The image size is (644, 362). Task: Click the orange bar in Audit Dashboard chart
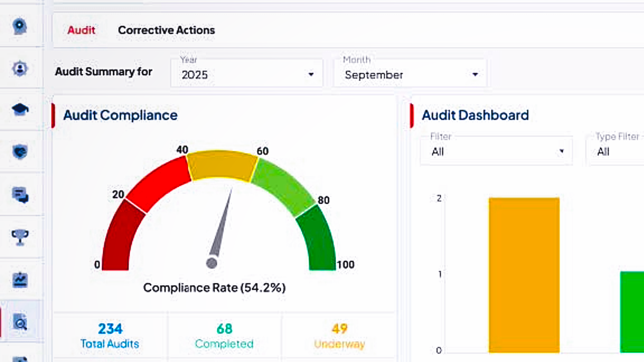(x=524, y=275)
